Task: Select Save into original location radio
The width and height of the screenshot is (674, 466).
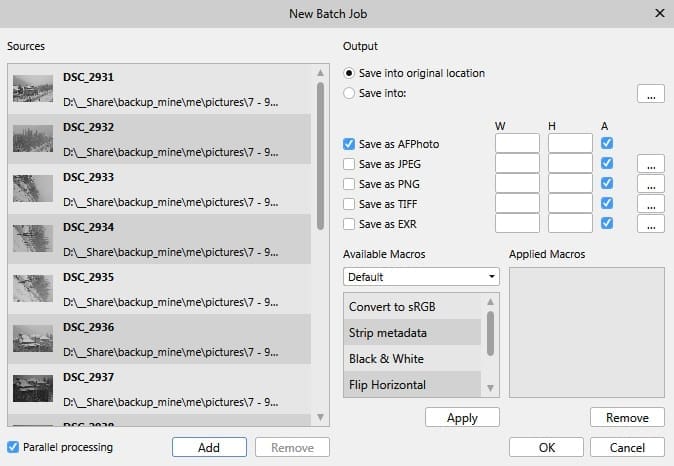Action: tap(349, 73)
